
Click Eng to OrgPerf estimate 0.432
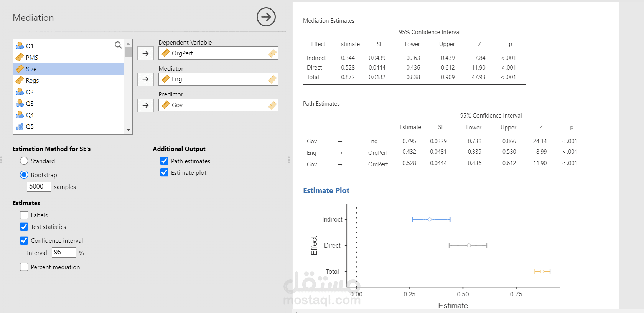pyautogui.click(x=409, y=152)
